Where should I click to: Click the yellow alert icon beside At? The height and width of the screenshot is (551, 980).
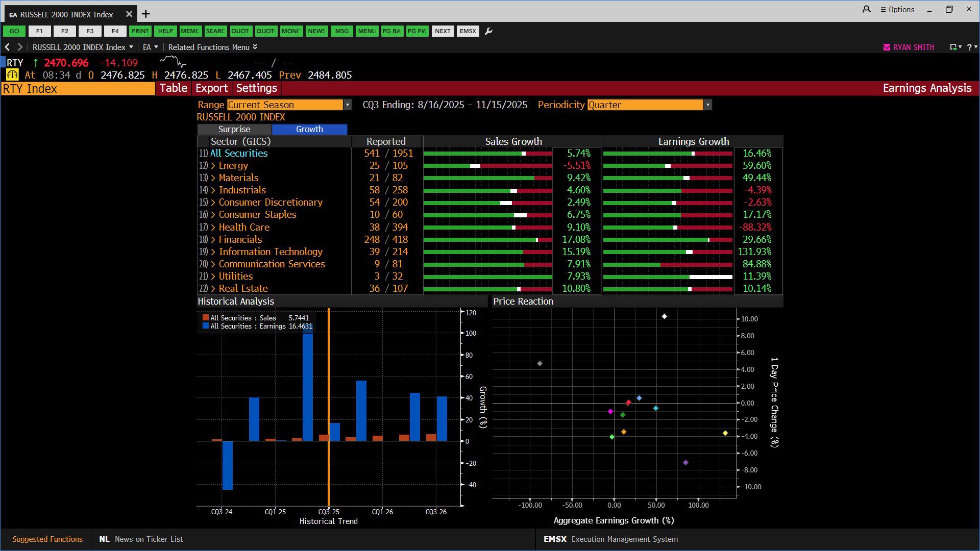[x=12, y=75]
